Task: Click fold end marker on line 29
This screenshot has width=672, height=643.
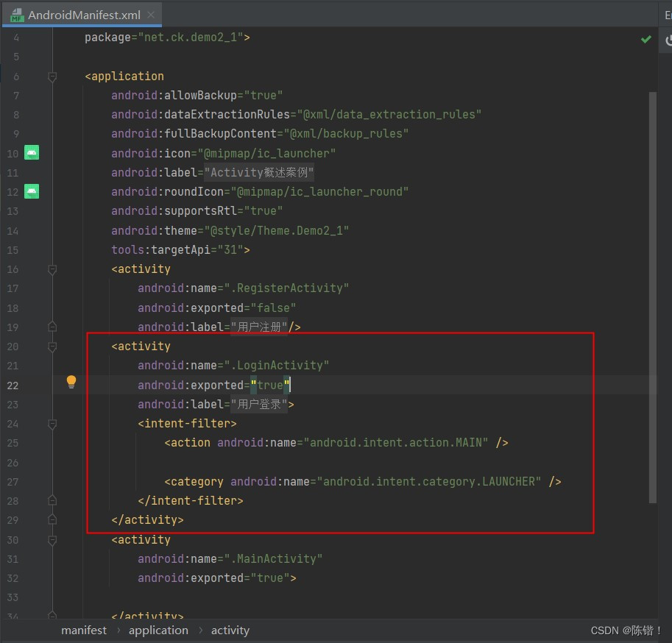Action: (x=52, y=519)
